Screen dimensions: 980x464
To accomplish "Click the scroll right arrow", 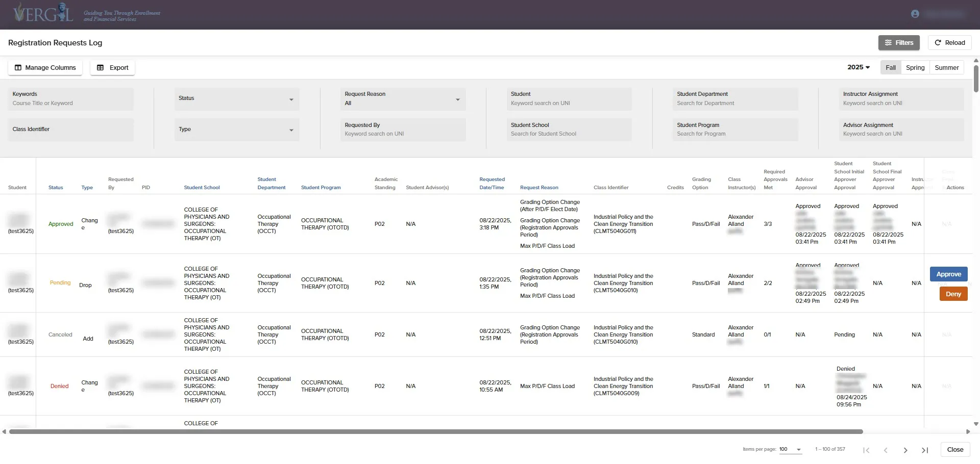I will point(968,432).
